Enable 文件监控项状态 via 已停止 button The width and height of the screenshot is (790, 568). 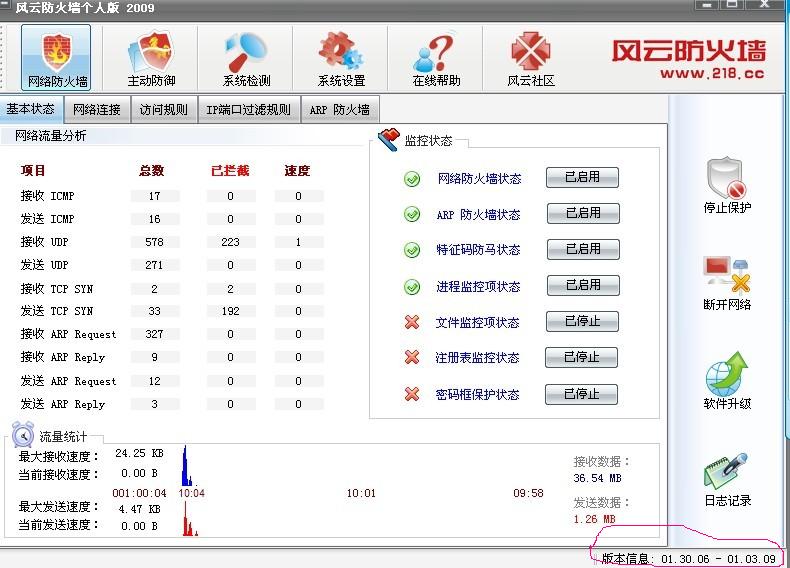(x=582, y=322)
